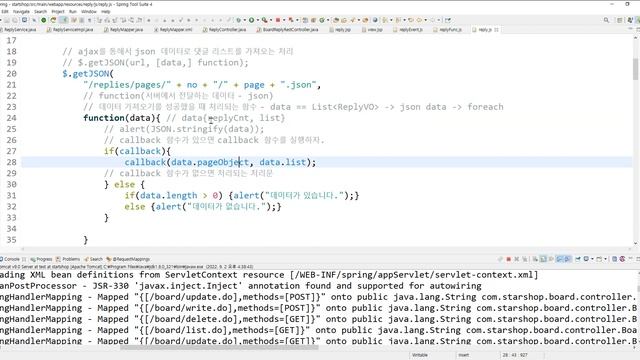Click the Remove Launch icon in console toolbar
640x360 pixels.
[x=517, y=259]
